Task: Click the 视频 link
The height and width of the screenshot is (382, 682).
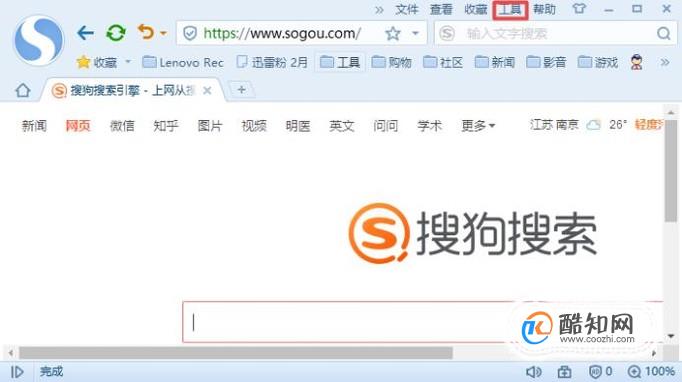Action: tap(254, 126)
